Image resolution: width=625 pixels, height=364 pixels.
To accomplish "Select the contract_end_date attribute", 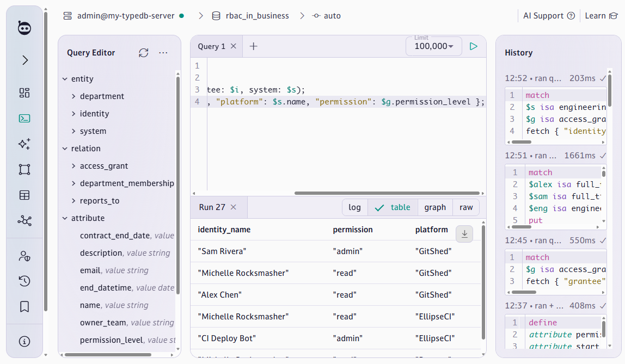I will (x=127, y=236).
